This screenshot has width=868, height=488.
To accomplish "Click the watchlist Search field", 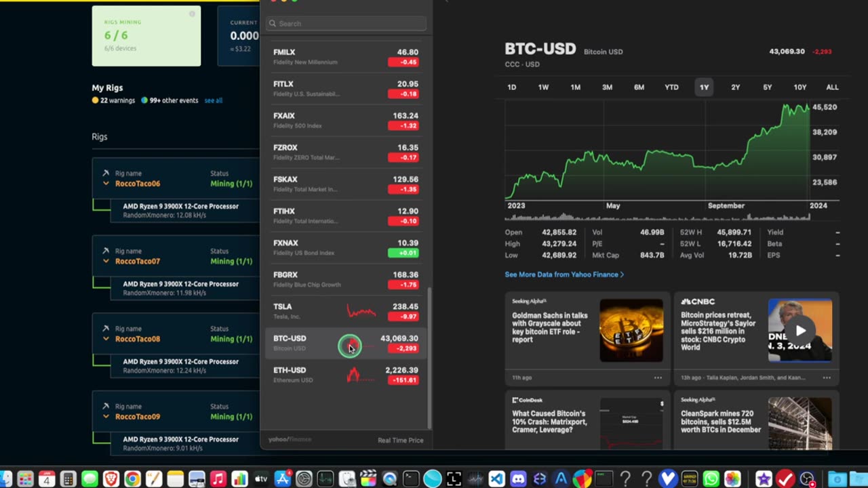I will point(346,23).
